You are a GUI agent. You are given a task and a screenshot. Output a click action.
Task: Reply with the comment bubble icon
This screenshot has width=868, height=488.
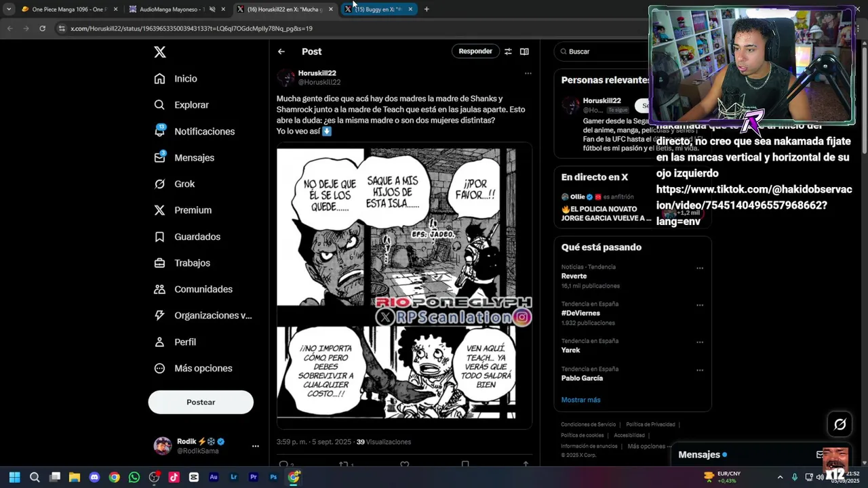point(283,464)
